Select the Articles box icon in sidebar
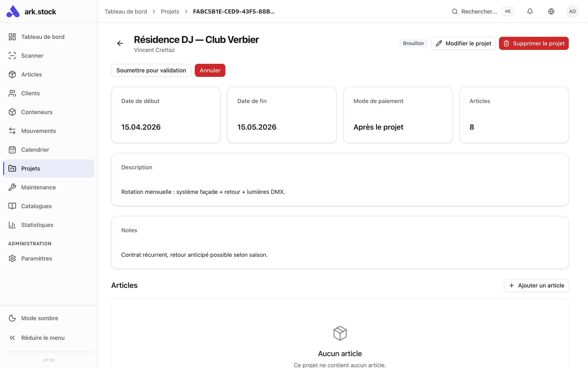 click(x=12, y=74)
